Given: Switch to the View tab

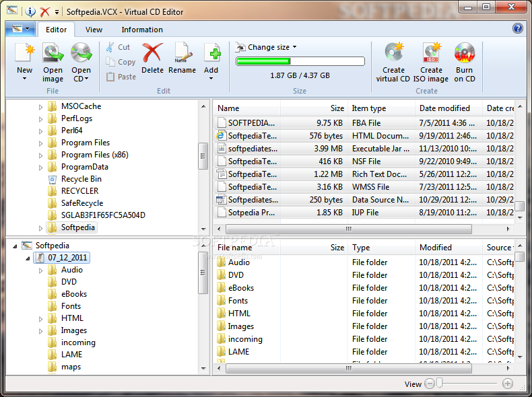Looking at the screenshot, I should click(94, 30).
